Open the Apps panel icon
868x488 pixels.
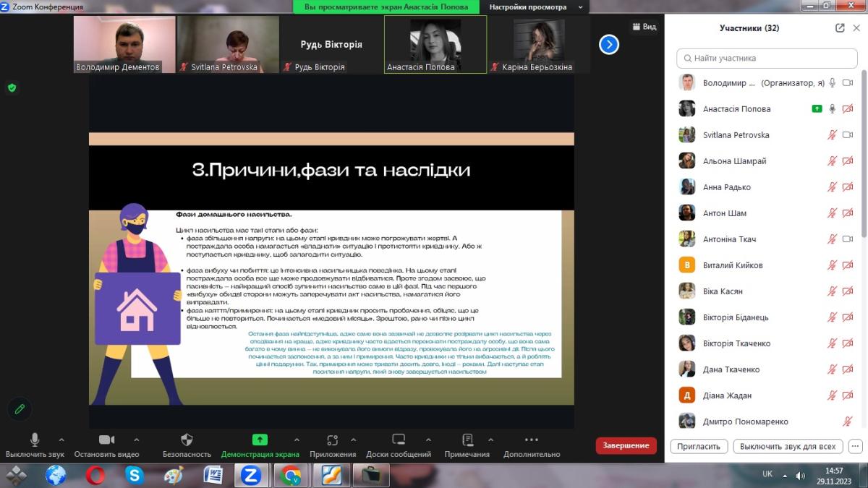click(x=333, y=440)
